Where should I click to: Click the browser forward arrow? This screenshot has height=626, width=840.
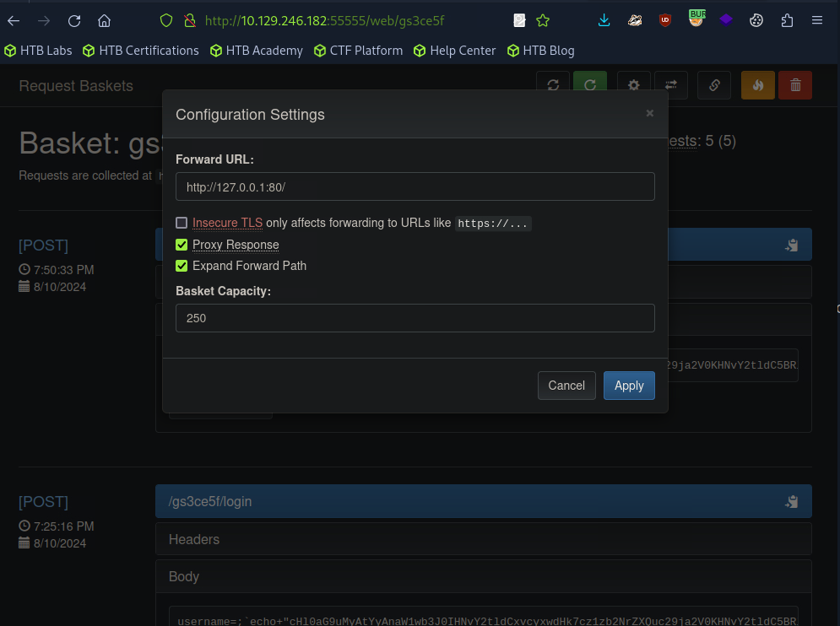[x=44, y=21]
